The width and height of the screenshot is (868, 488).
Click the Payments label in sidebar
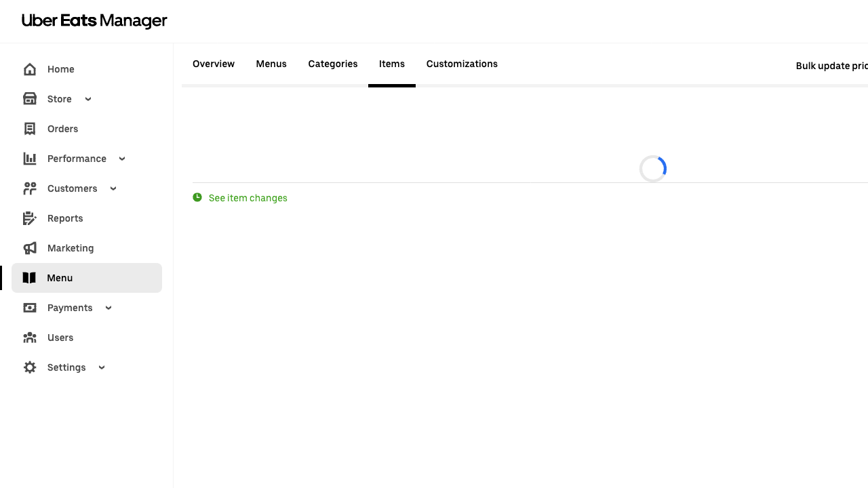(70, 308)
